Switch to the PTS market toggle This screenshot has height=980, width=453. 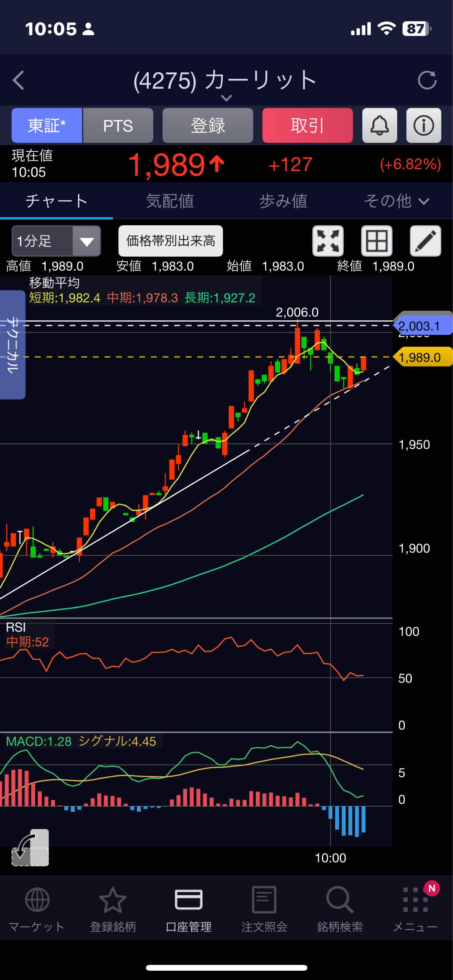(x=118, y=125)
